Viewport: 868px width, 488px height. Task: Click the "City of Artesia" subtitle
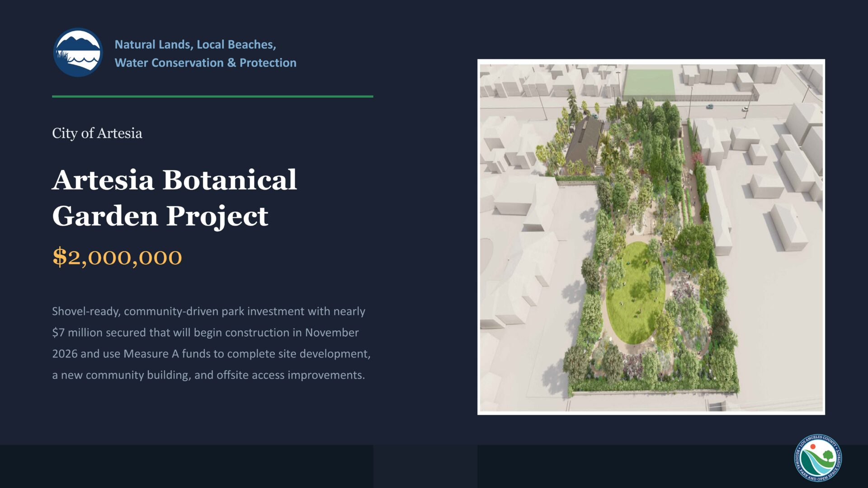[97, 133]
